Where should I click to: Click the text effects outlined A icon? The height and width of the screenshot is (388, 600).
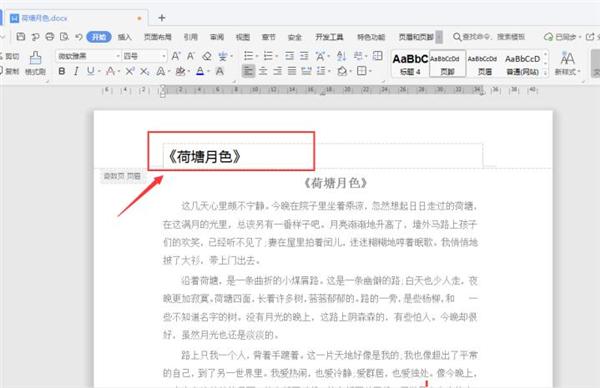click(161, 71)
